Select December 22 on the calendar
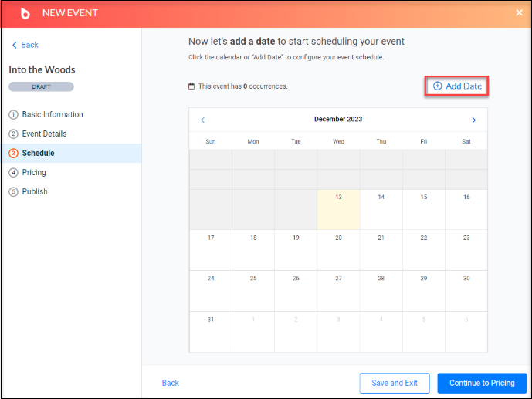This screenshot has width=532, height=399. pyautogui.click(x=424, y=250)
